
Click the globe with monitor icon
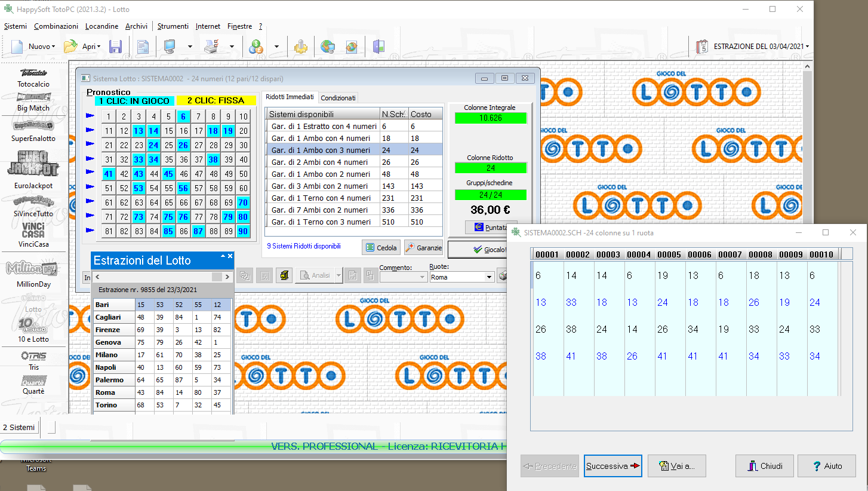327,46
